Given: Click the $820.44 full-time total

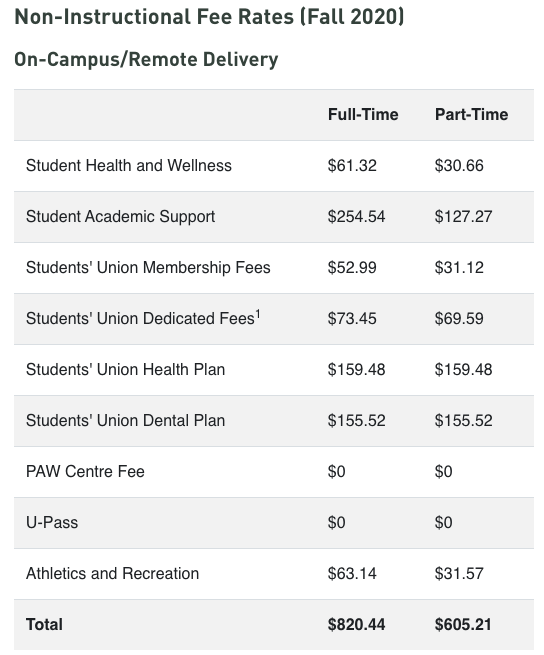Looking at the screenshot, I should (x=356, y=624).
